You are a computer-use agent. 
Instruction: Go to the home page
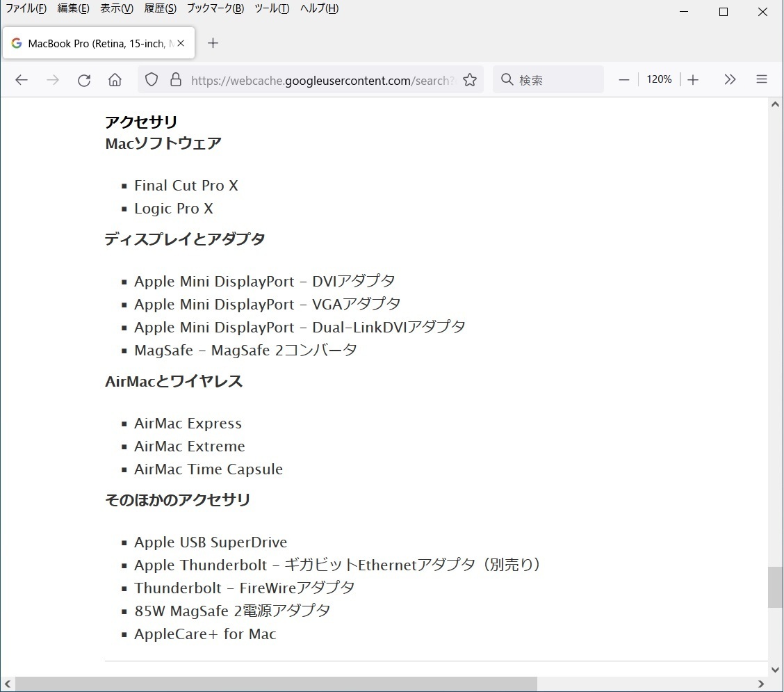(115, 80)
